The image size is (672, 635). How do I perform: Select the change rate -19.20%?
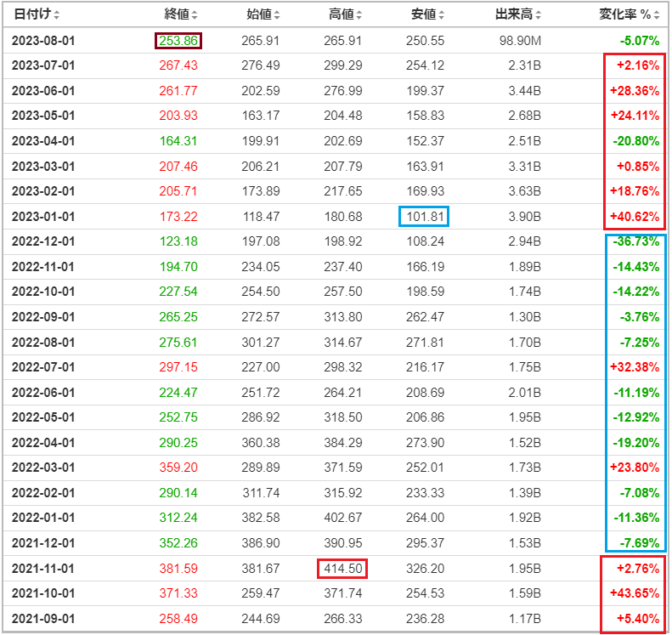[x=636, y=443]
